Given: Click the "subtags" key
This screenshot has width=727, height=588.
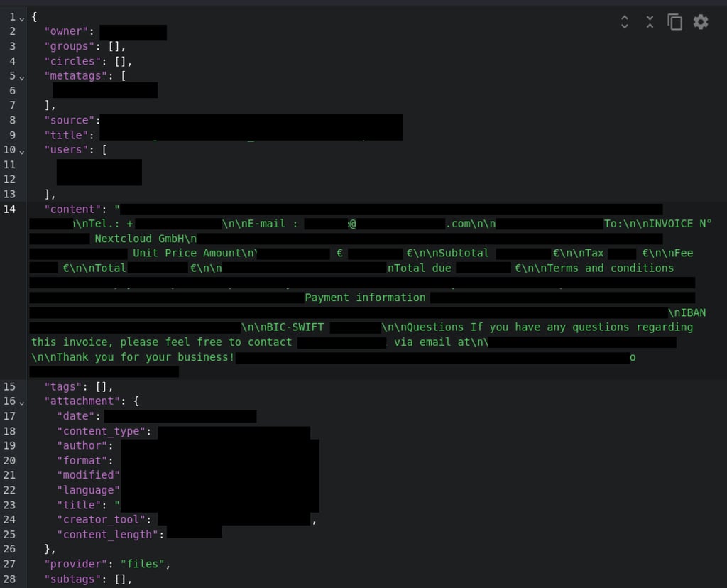Looking at the screenshot, I should click(75, 579).
